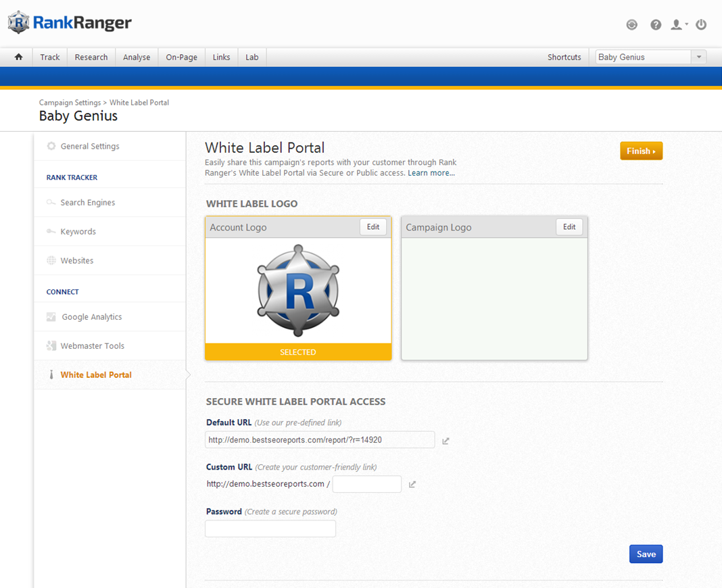Expand the Baby Genius campaign dropdown arrow
The width and height of the screenshot is (722, 588).
click(698, 57)
